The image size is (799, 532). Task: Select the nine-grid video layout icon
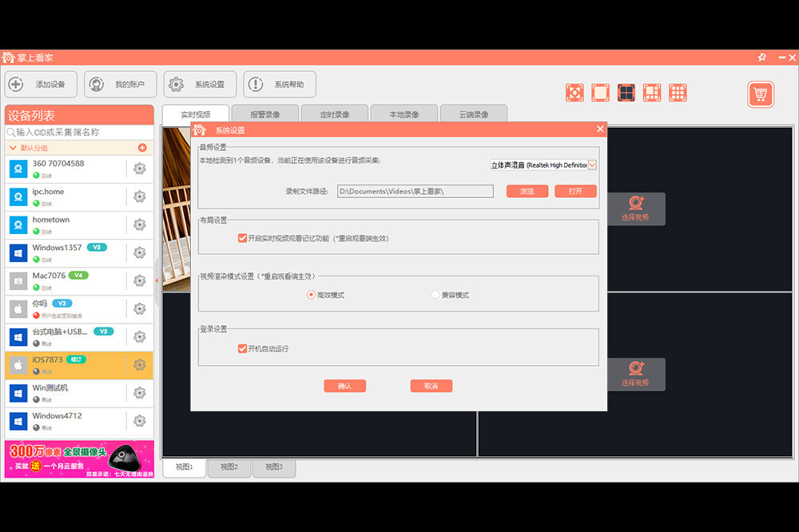pyautogui.click(x=678, y=93)
